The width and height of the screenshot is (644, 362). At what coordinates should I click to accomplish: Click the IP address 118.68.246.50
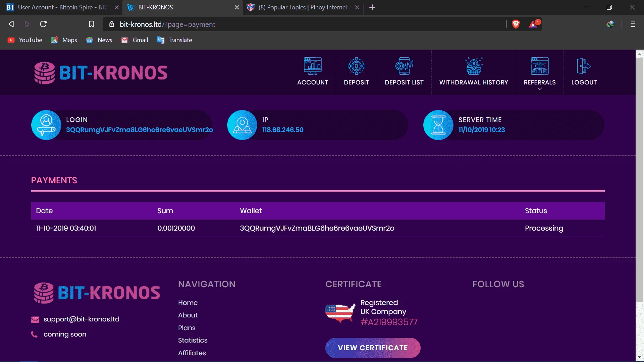pos(283,130)
